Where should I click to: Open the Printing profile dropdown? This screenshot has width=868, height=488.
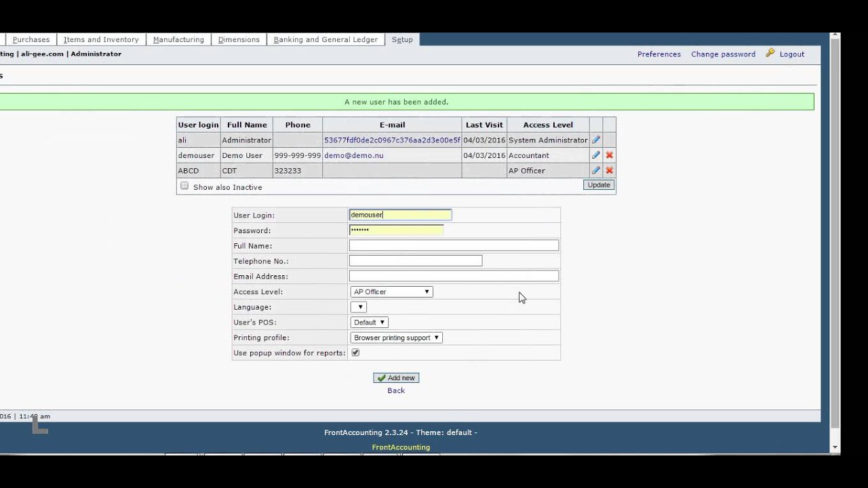click(x=397, y=338)
